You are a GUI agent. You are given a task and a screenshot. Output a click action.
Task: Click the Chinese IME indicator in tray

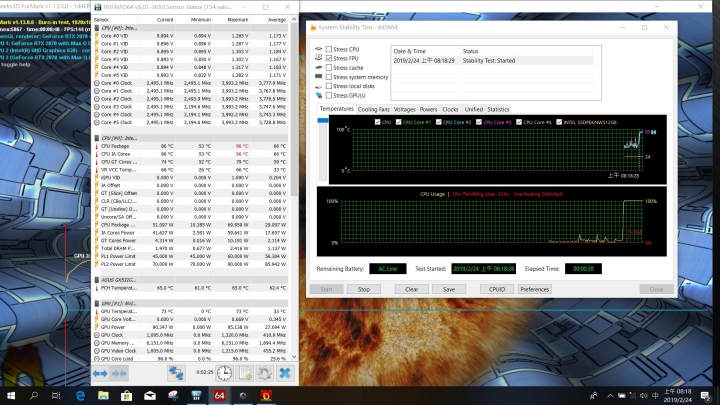coord(655,395)
